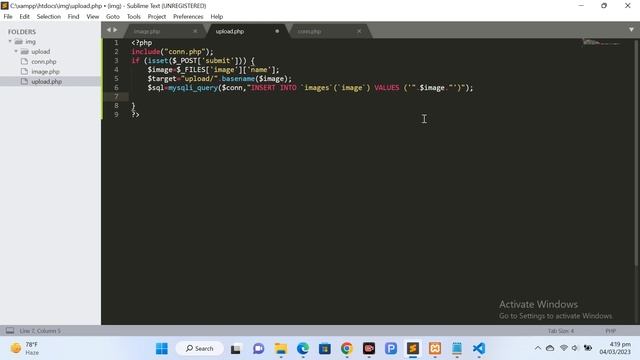Open the Notepad taskbar icon

pos(457,349)
